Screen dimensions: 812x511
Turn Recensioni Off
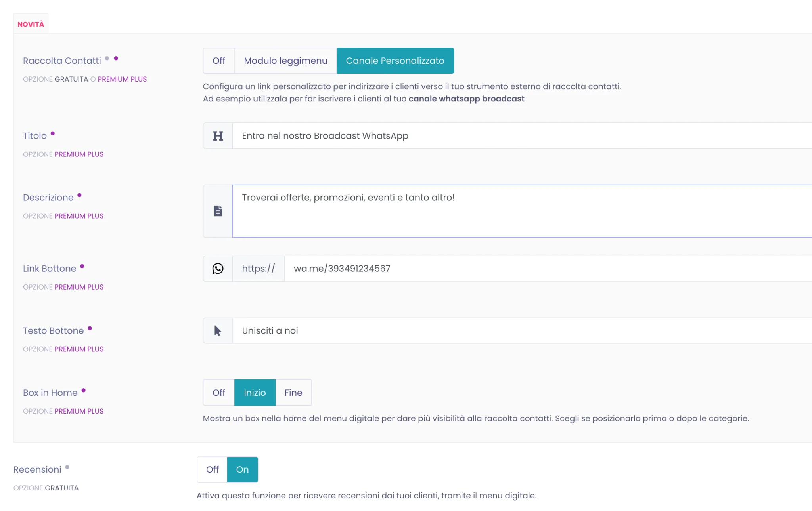point(212,469)
